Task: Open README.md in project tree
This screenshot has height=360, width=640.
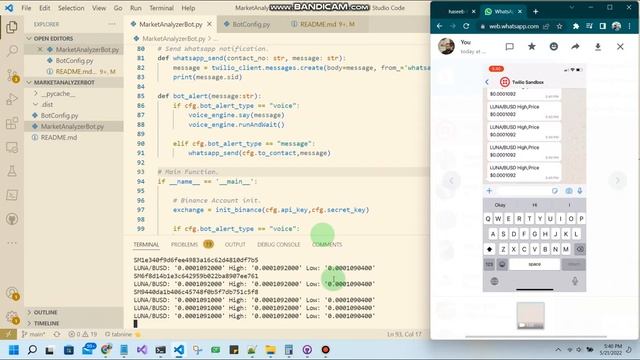Action: point(59,138)
